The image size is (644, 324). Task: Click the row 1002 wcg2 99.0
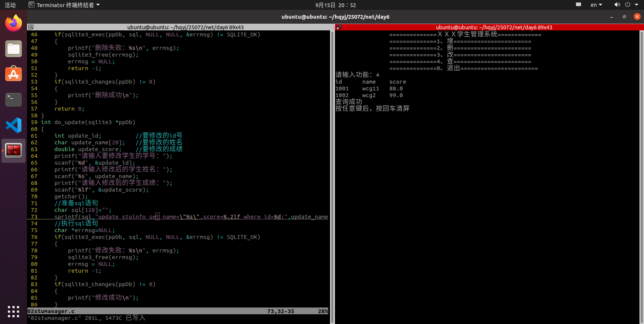coord(369,95)
